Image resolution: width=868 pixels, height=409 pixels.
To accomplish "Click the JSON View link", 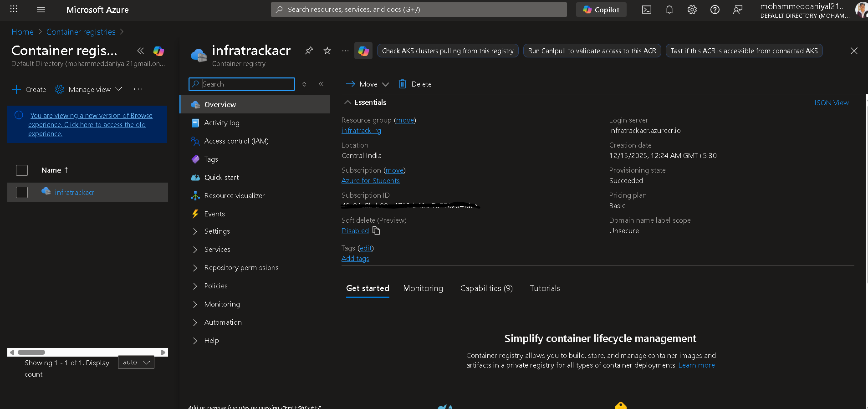I will point(831,103).
